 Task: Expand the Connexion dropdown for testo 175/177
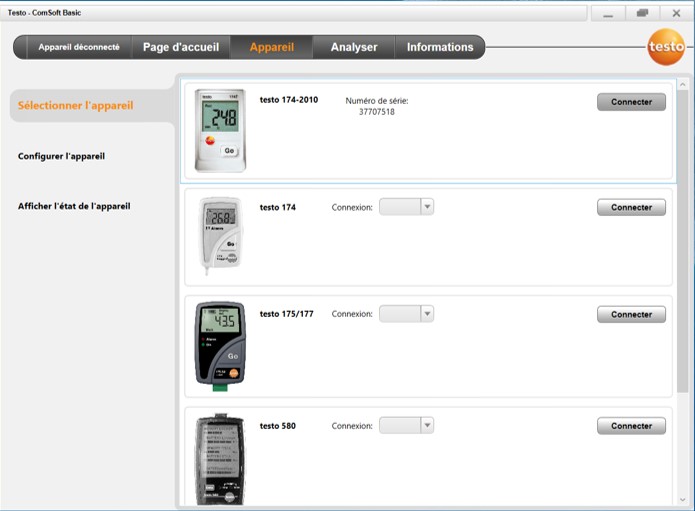(x=407, y=314)
